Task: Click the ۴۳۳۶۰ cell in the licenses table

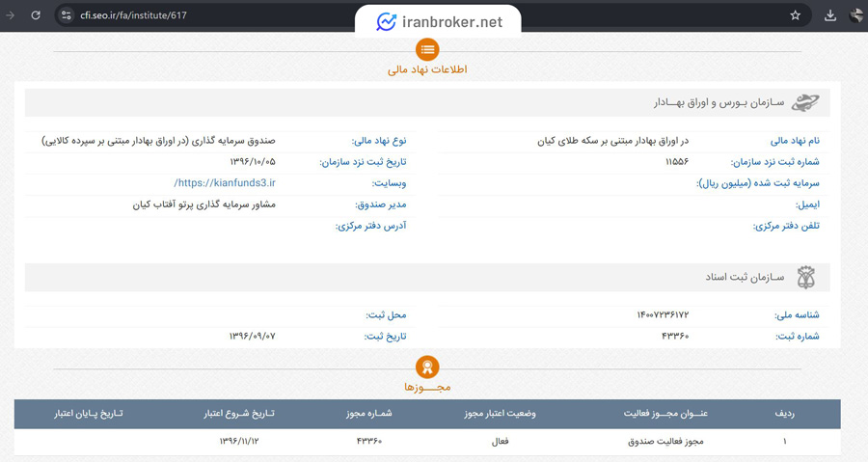Action: (x=369, y=442)
